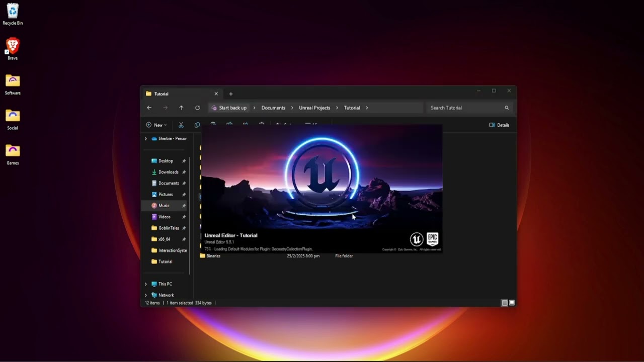Close the Tutorial tab
Image resolution: width=644 pixels, height=362 pixels.
tap(216, 94)
